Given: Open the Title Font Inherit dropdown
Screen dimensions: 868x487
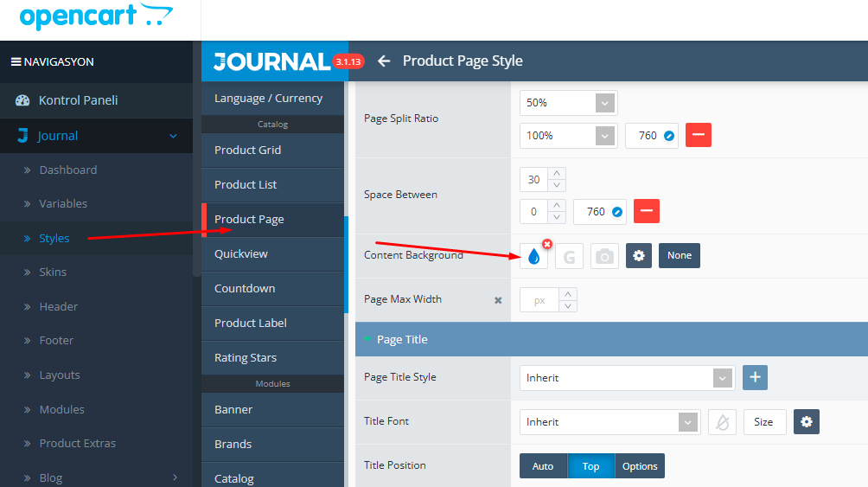Looking at the screenshot, I should pyautogui.click(x=610, y=422).
